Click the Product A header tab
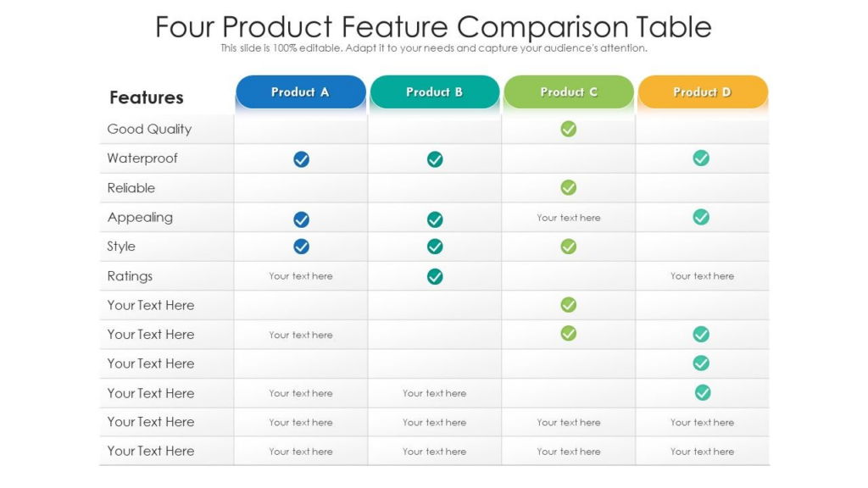868x488 pixels. (x=301, y=91)
